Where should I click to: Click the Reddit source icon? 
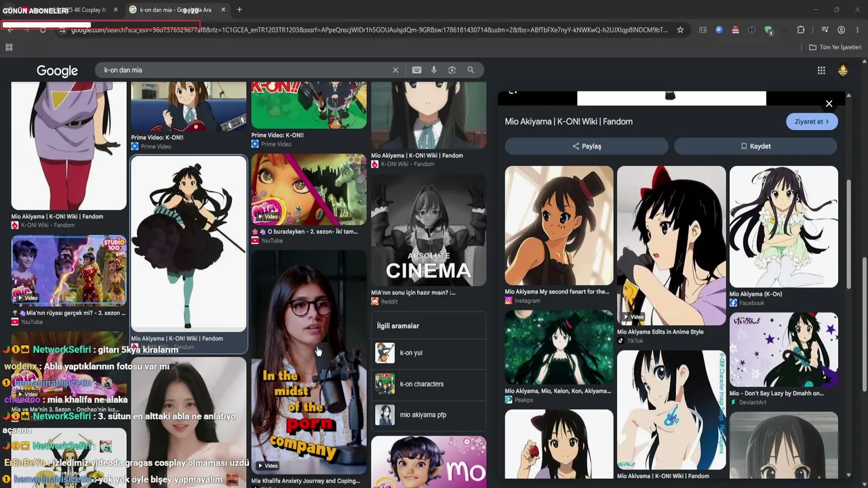click(x=374, y=302)
